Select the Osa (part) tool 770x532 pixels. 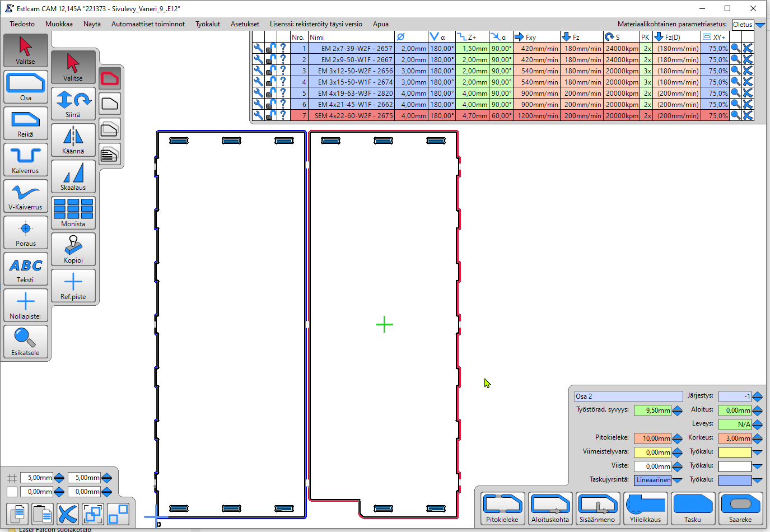[26, 87]
